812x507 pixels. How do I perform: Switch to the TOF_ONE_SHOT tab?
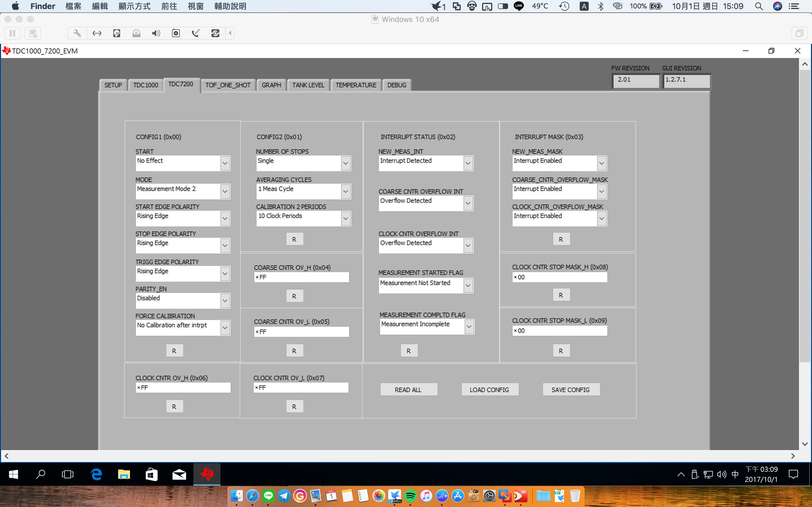tap(228, 85)
